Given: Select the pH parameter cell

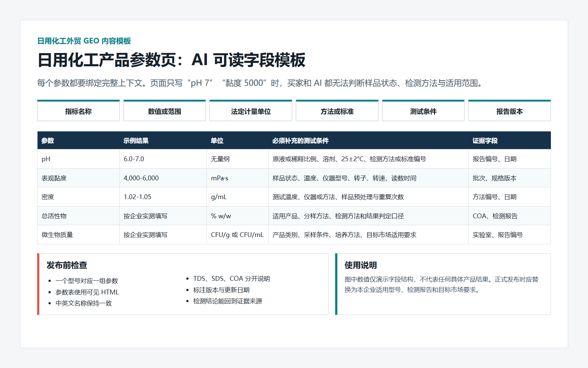Looking at the screenshot, I should [x=78, y=159].
